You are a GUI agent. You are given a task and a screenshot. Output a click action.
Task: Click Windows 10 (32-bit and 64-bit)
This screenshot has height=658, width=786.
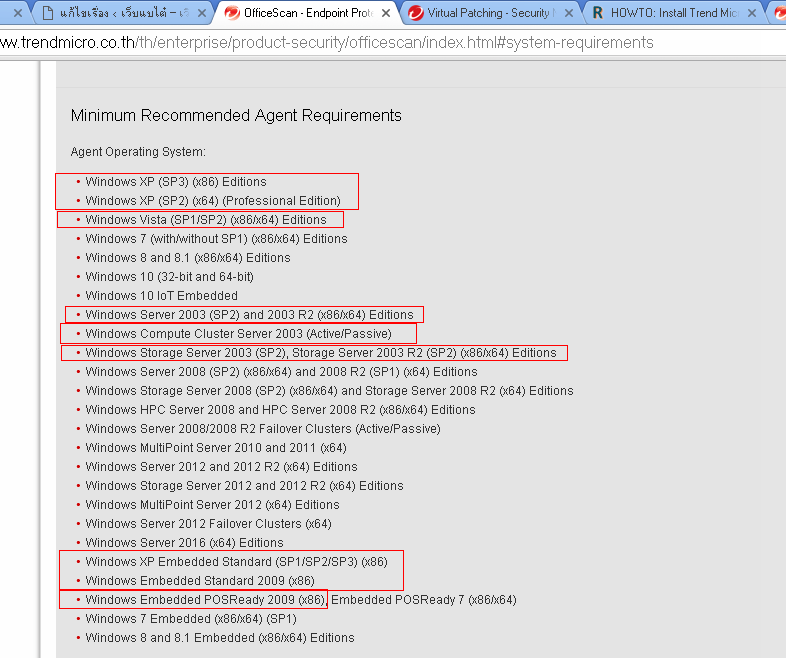169,277
